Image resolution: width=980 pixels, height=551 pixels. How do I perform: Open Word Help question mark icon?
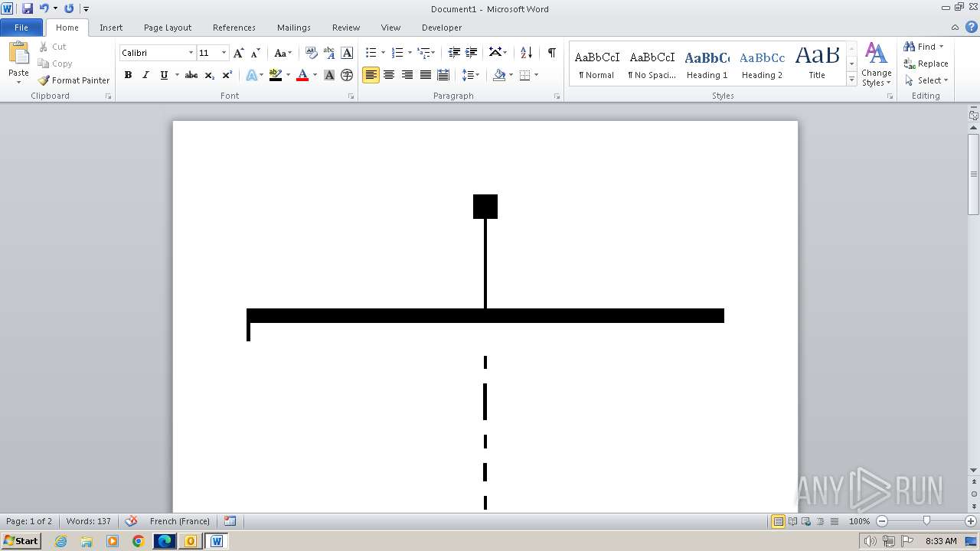click(972, 27)
